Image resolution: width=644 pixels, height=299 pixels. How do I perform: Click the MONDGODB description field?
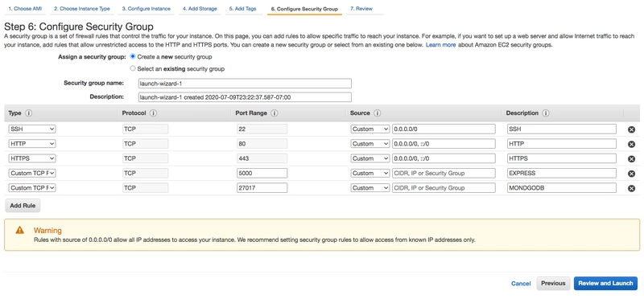tap(561, 188)
